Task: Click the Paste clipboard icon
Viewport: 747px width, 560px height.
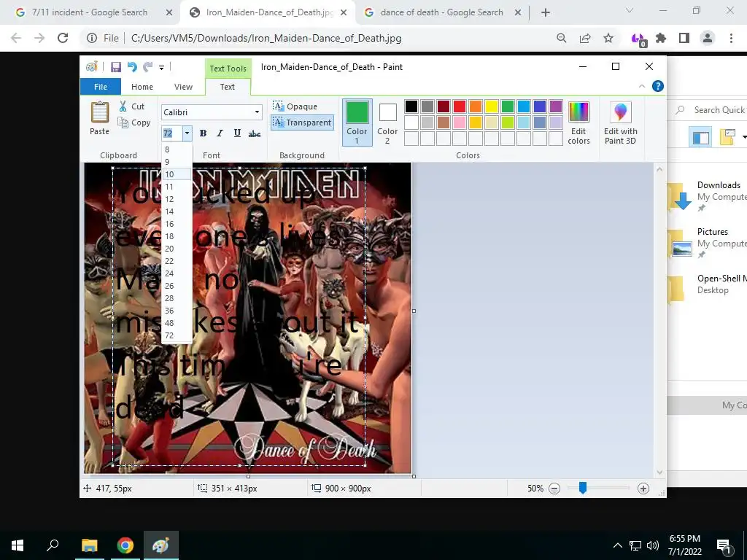Action: [x=99, y=113]
